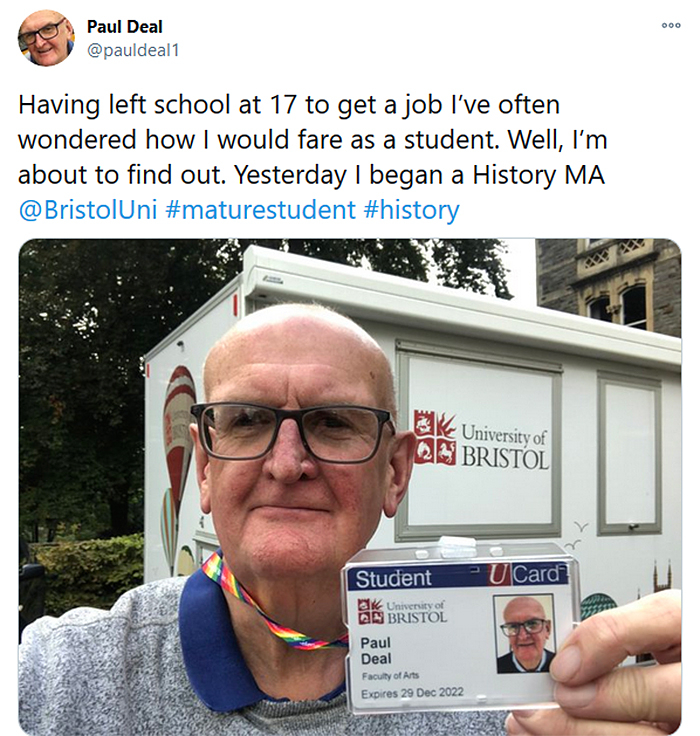Open the #maturestudent hashtag
Image resolution: width=700 pixels, height=736 pixels.
coord(261,209)
